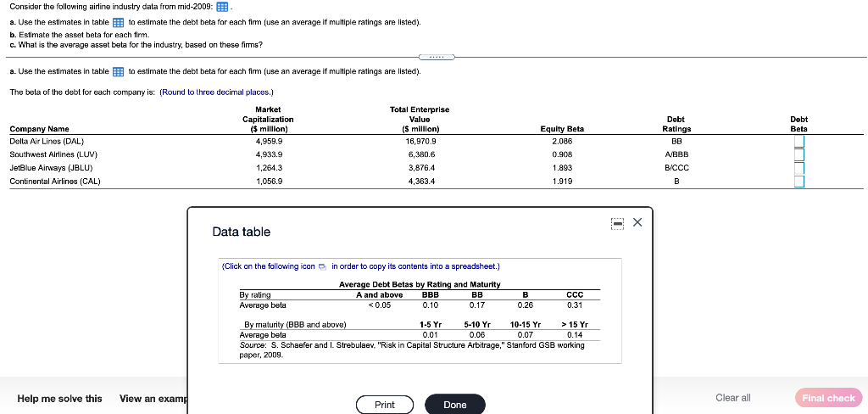
Task: Click the Final check button
Action: click(x=829, y=398)
